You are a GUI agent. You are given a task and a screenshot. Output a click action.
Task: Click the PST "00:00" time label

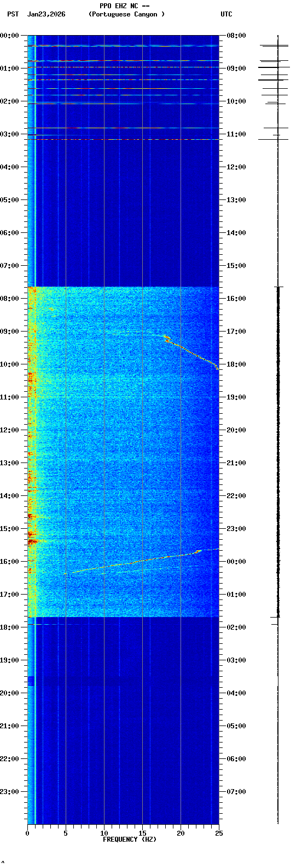(x=9, y=35)
